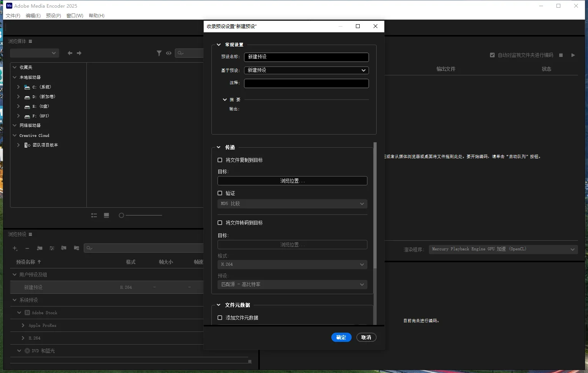Click the list view icon under the media browser
588x373 pixels.
point(94,215)
